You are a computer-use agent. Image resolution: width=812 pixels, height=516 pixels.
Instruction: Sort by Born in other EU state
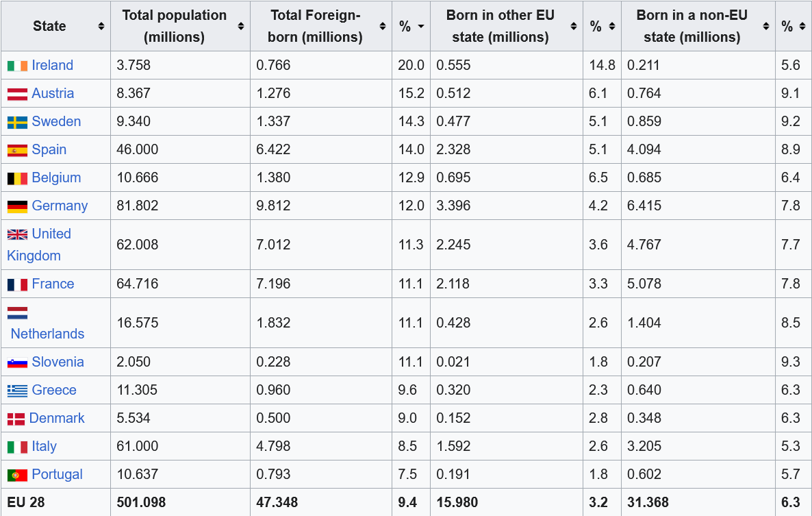(574, 26)
